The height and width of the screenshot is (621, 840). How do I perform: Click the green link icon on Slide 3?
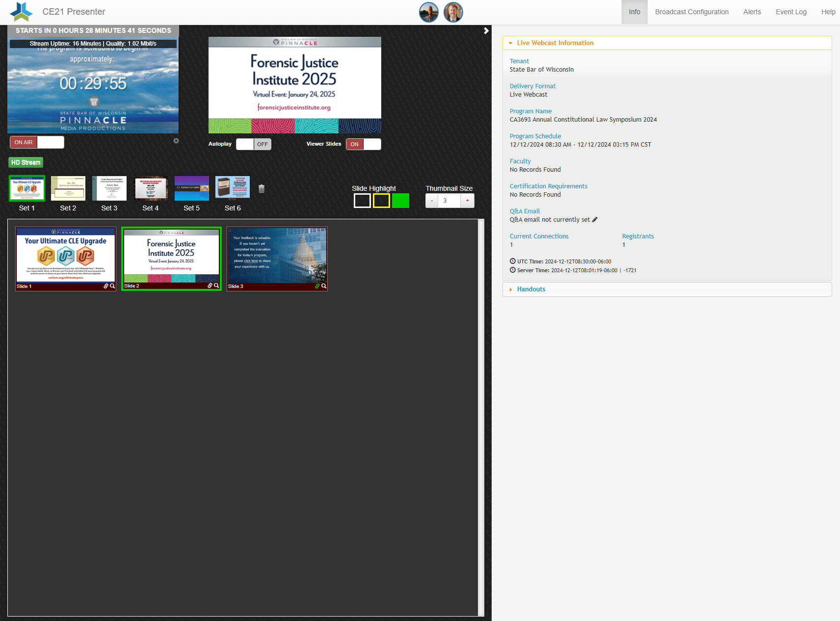click(x=317, y=286)
